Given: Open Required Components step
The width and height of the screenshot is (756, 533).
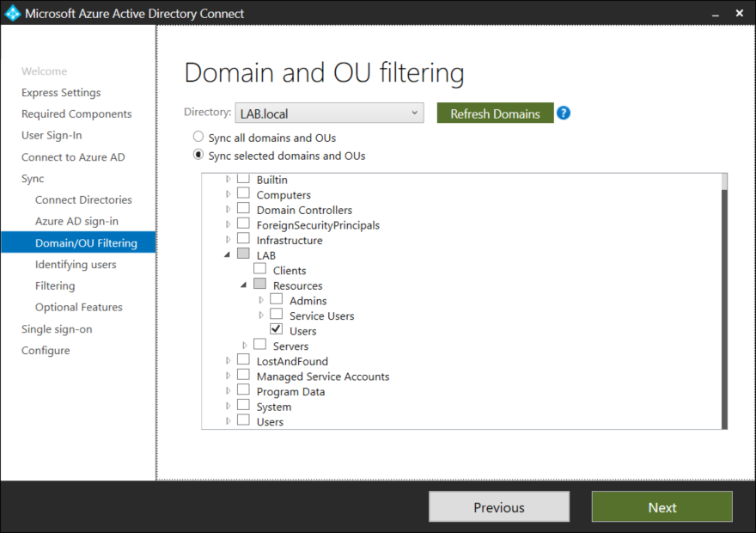Looking at the screenshot, I should [x=76, y=113].
